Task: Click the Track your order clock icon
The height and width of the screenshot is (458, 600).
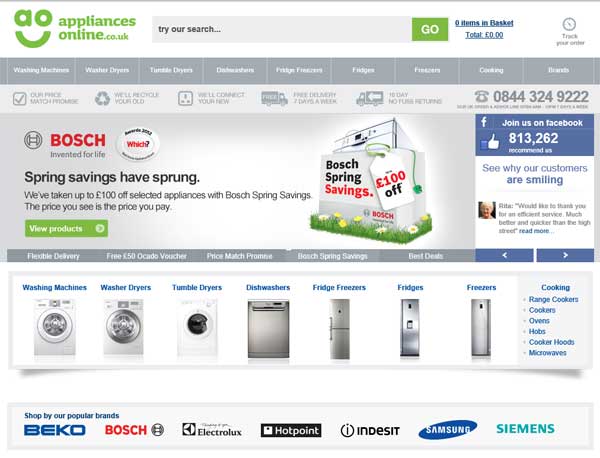Action: click(x=569, y=24)
